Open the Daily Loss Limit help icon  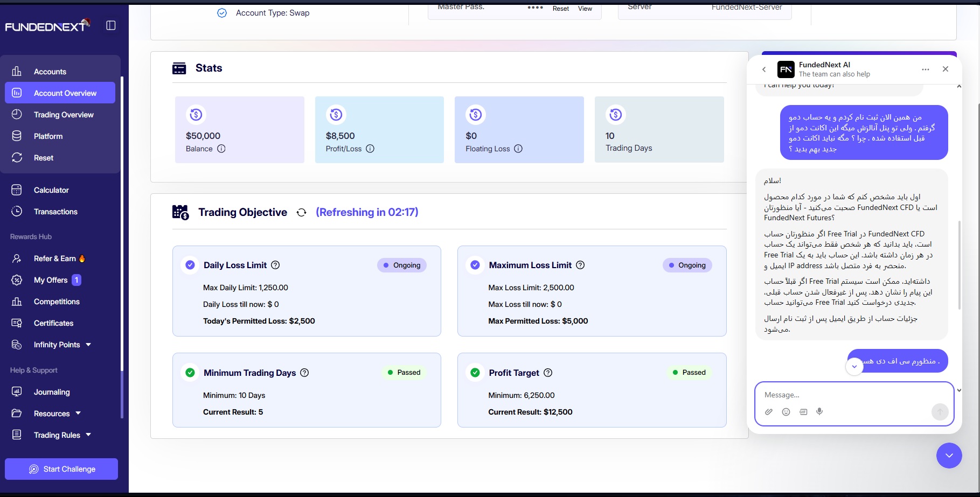(x=275, y=265)
